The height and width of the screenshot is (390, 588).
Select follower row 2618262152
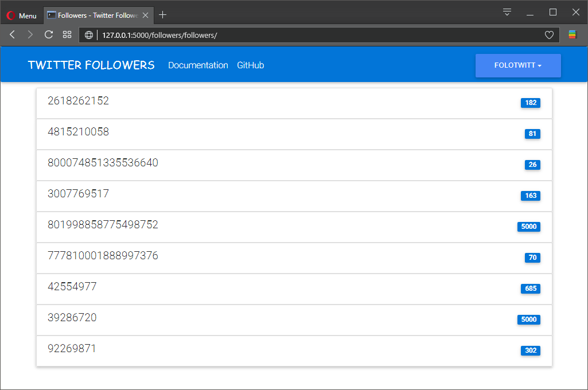[294, 103]
